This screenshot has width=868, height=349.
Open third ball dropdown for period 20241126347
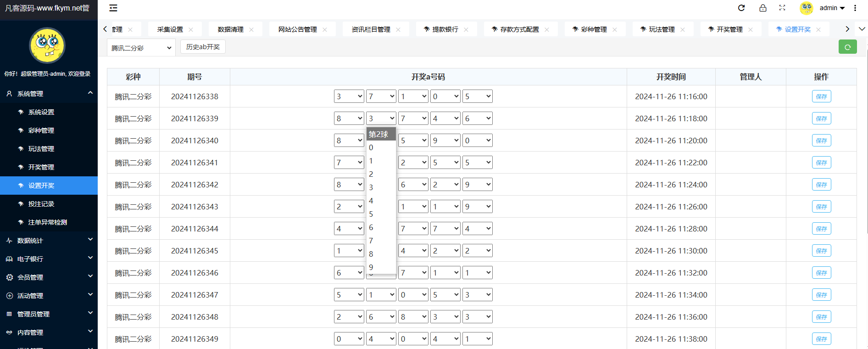(413, 295)
